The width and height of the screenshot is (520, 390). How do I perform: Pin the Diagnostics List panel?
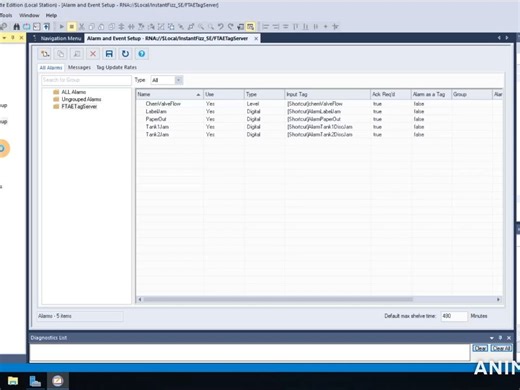500,338
